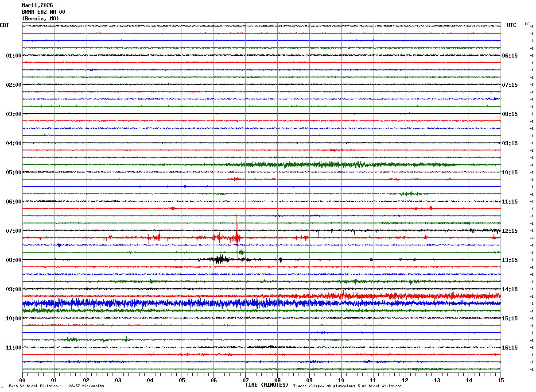Click the UTC timezone label
Viewport: 536px width, 392px height.
pyautogui.click(x=512, y=25)
